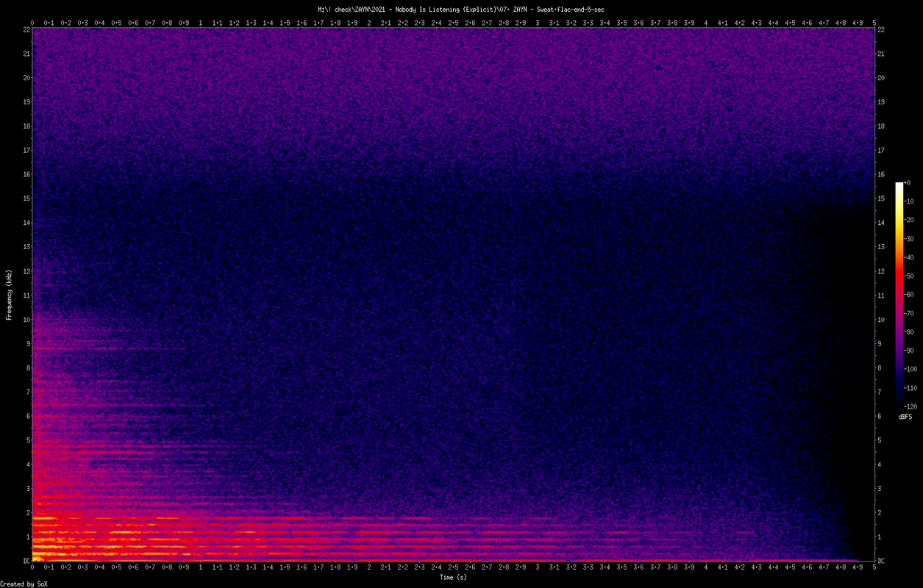Click the '-120' value on the dBFS scale

910,406
